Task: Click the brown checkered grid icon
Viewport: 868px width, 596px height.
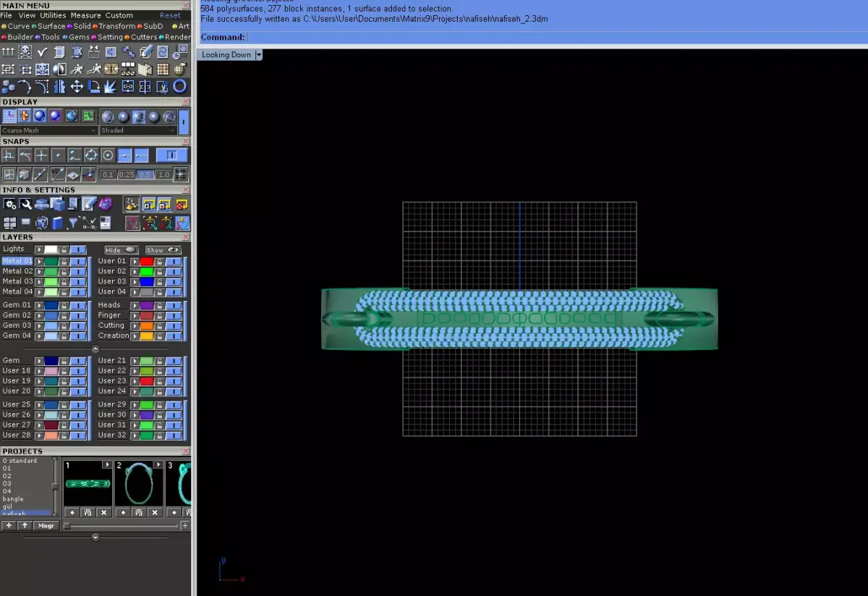Action: point(163,69)
